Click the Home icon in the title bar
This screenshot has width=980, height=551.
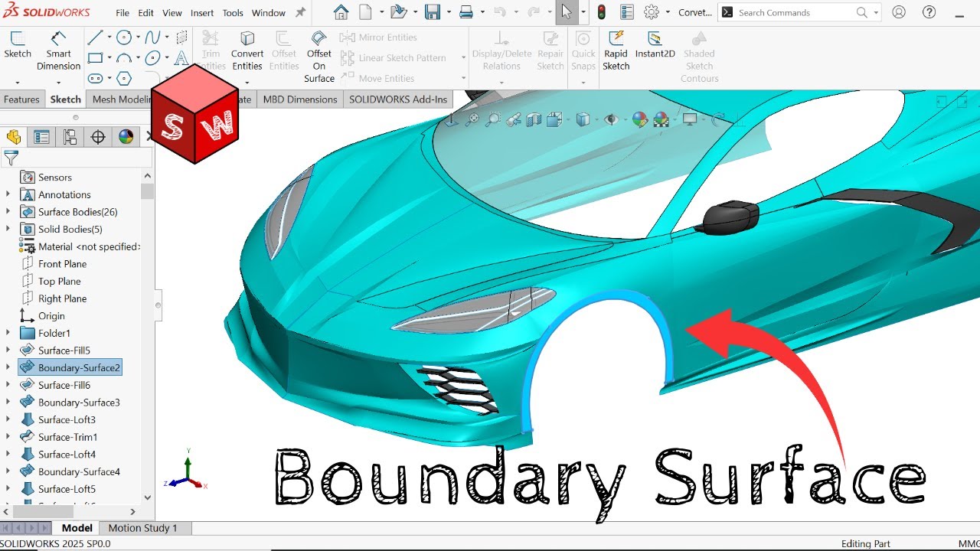(341, 12)
